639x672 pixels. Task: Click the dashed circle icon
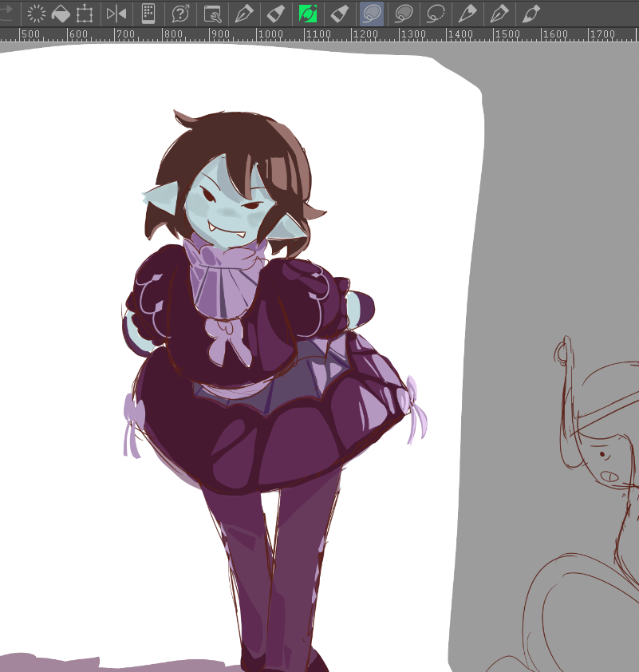pos(37,14)
